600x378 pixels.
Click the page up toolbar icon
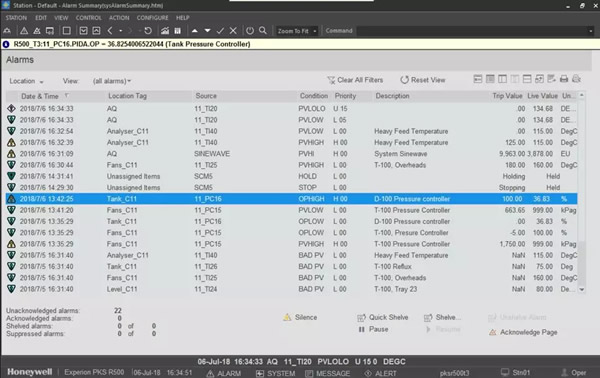(x=96, y=31)
